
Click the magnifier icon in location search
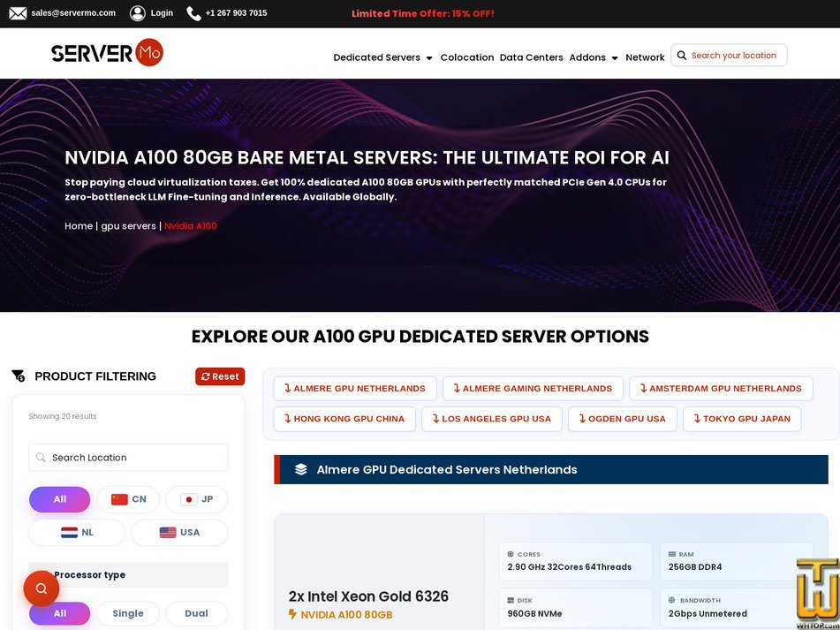pyautogui.click(x=681, y=55)
